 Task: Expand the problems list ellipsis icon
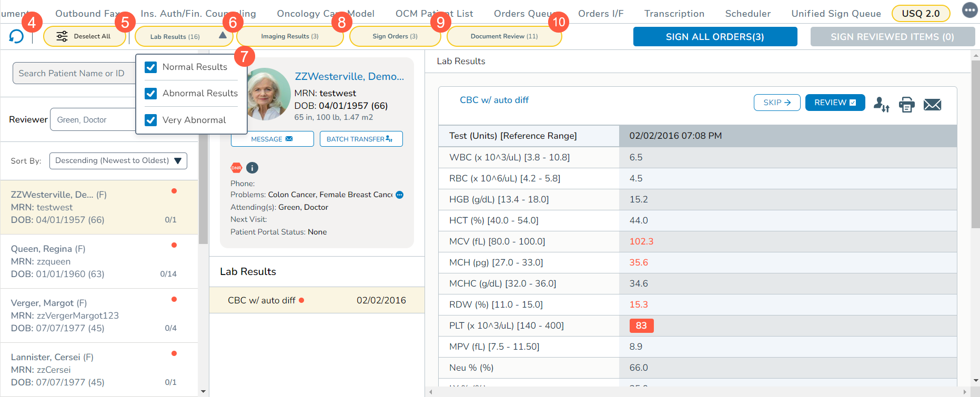tap(400, 195)
